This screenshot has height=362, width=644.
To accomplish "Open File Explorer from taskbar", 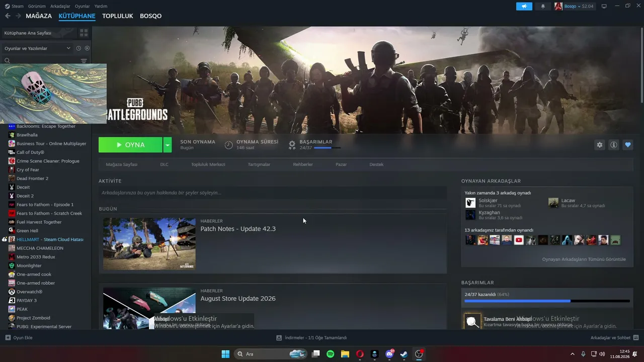I will tap(345, 354).
